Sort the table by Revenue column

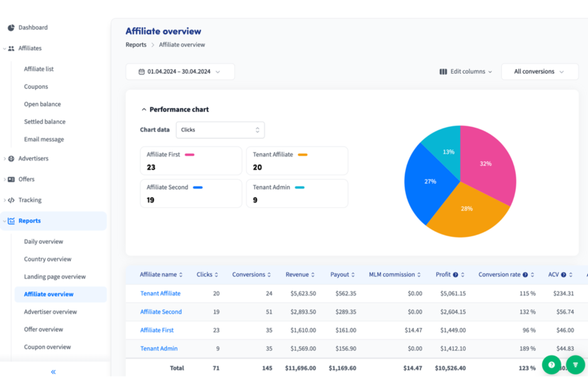pyautogui.click(x=300, y=274)
